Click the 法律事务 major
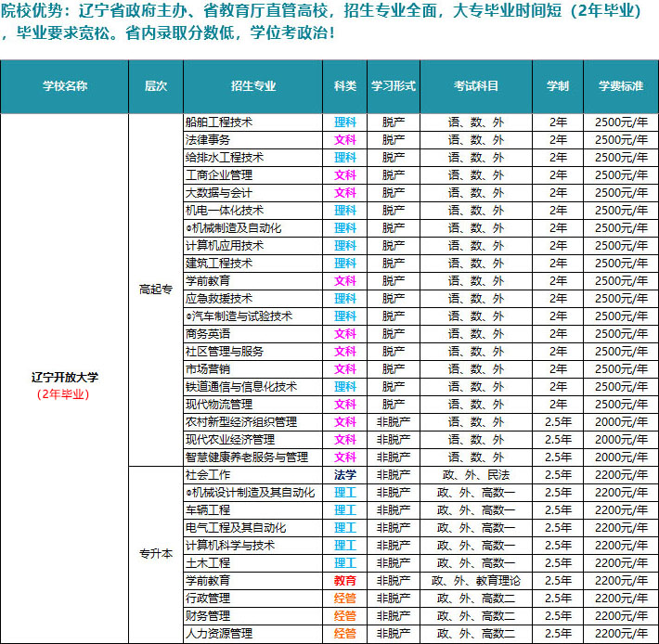 pyautogui.click(x=208, y=140)
